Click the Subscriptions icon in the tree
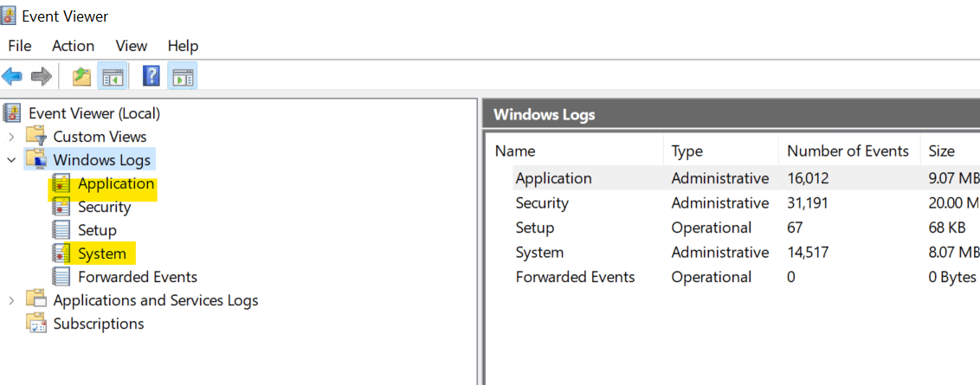The height and width of the screenshot is (385, 980). [x=36, y=324]
